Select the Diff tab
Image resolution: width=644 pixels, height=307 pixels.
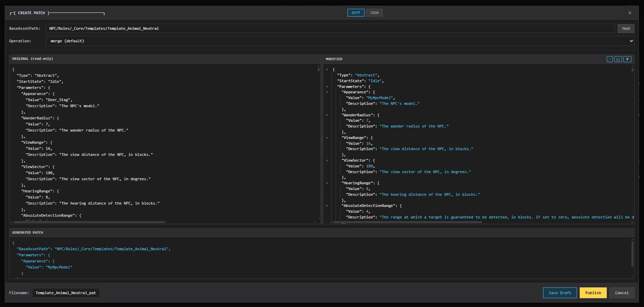(x=356, y=13)
